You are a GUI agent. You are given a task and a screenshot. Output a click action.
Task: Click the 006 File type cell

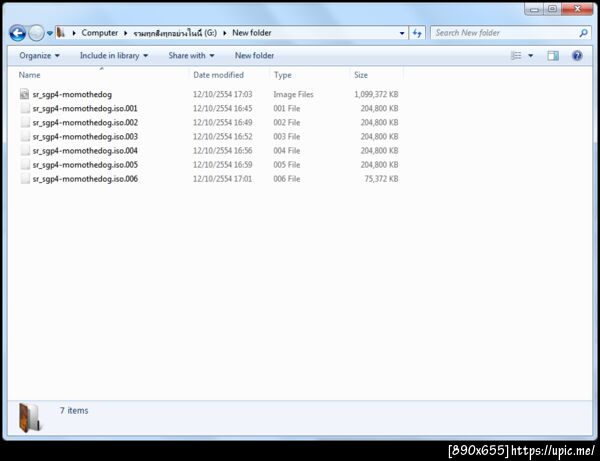click(287, 179)
